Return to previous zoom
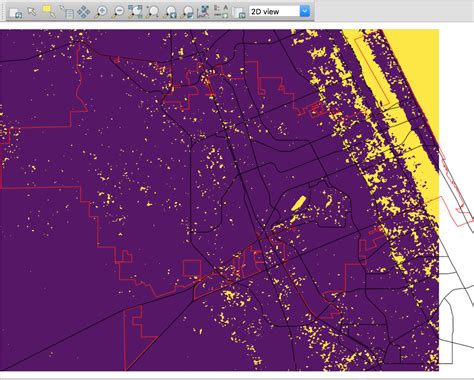Screen dimensions: 474x380 pos(170,12)
